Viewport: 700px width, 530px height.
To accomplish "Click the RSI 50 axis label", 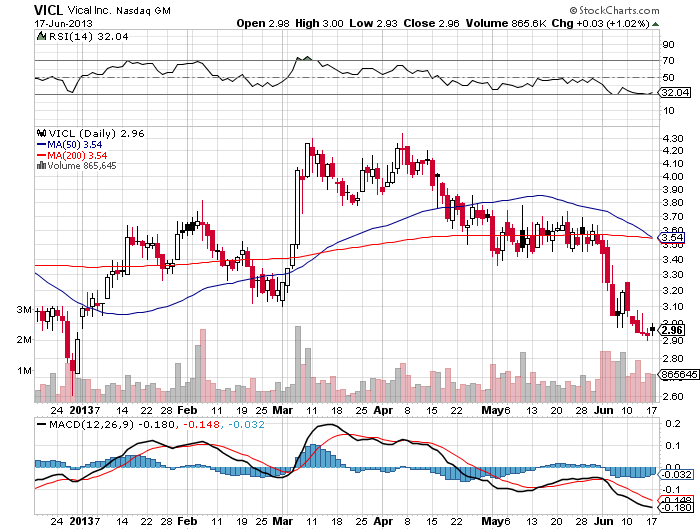I will click(x=668, y=78).
